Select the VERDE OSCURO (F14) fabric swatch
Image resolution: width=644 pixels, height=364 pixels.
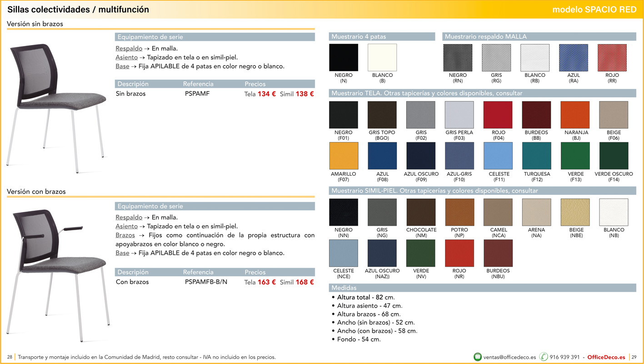614,156
